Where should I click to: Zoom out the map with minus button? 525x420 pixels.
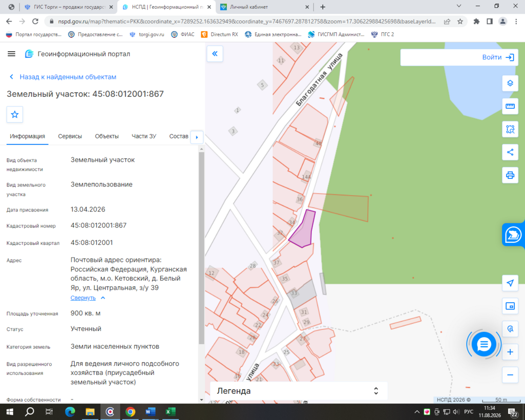[510, 375]
